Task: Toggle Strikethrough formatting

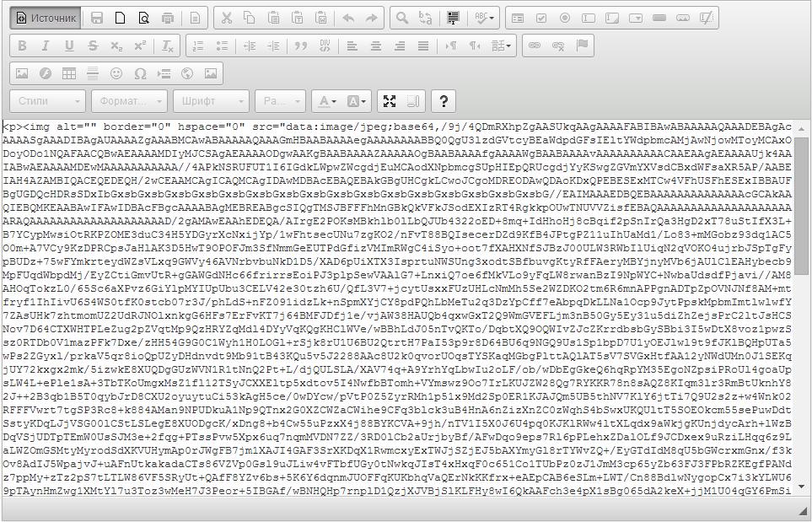Action: pos(94,46)
